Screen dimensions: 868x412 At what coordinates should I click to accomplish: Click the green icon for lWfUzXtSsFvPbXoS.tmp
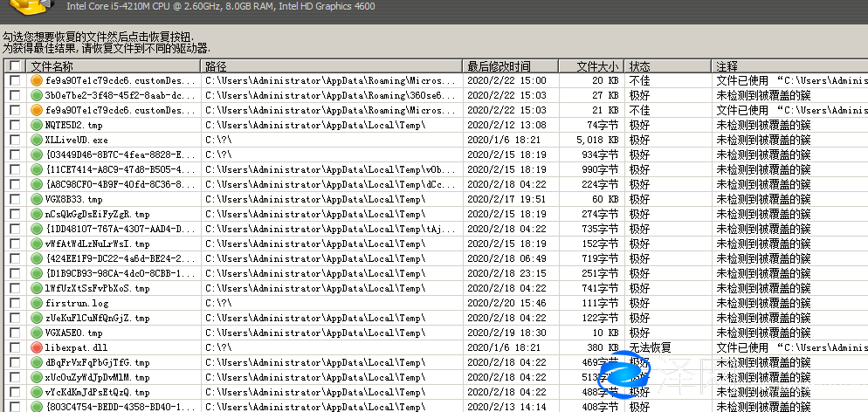(37, 288)
